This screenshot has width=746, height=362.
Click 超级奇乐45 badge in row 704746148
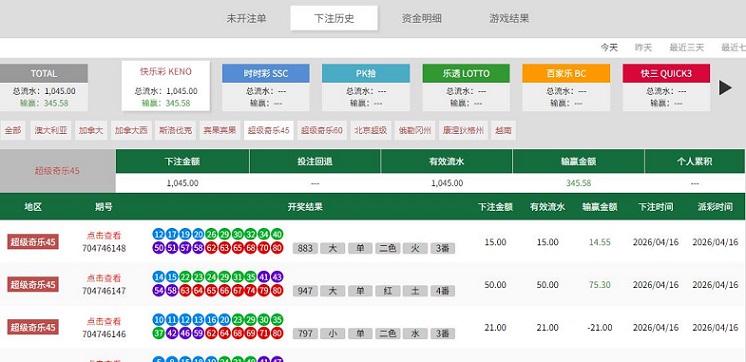coord(33,242)
